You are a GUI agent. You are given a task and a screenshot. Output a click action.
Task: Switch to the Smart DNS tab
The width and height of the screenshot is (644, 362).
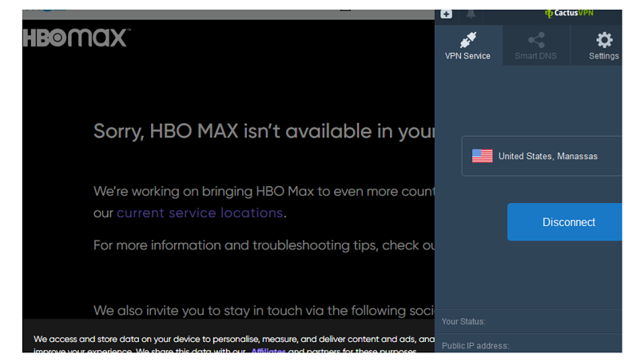click(536, 46)
